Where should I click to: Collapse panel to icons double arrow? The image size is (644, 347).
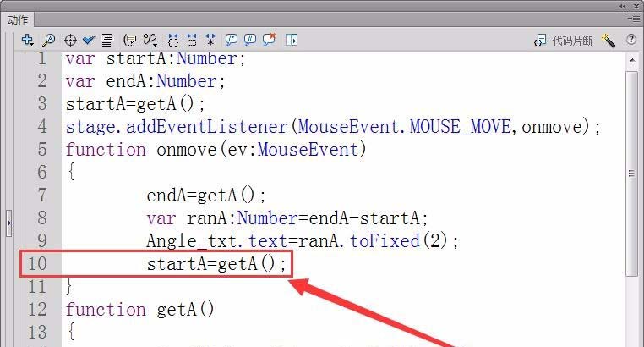point(623,6)
